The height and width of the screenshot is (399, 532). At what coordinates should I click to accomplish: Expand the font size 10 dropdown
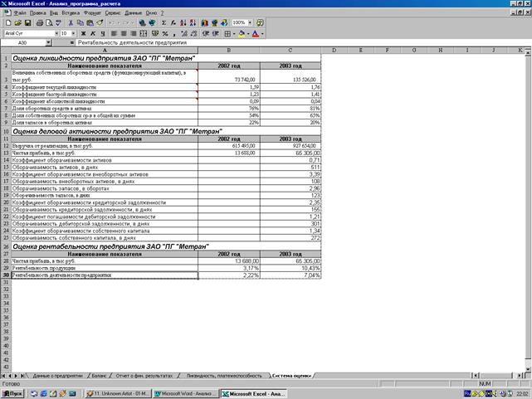pyautogui.click(x=73, y=33)
